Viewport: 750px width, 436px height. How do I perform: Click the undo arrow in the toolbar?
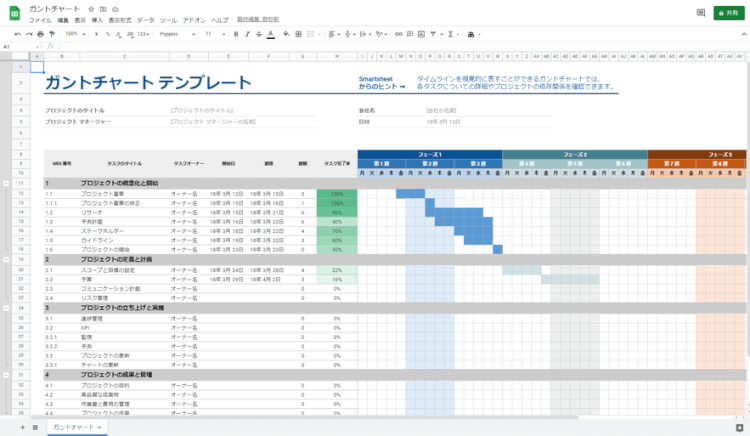point(17,33)
